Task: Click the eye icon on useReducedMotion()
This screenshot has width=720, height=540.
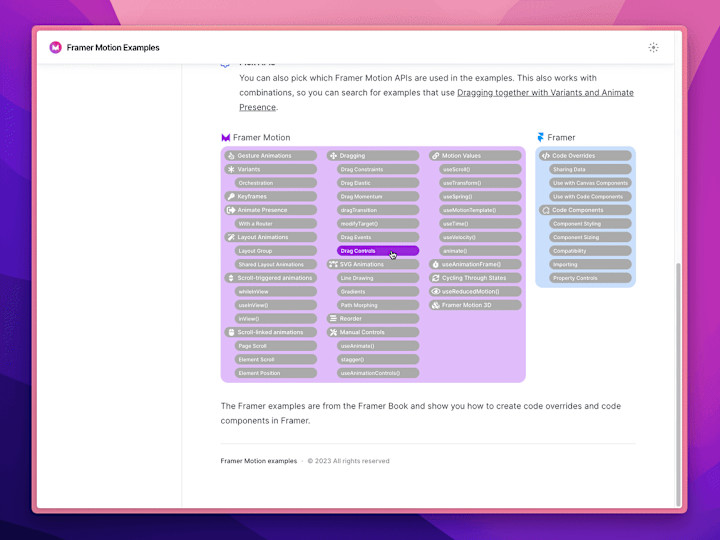Action: click(435, 291)
